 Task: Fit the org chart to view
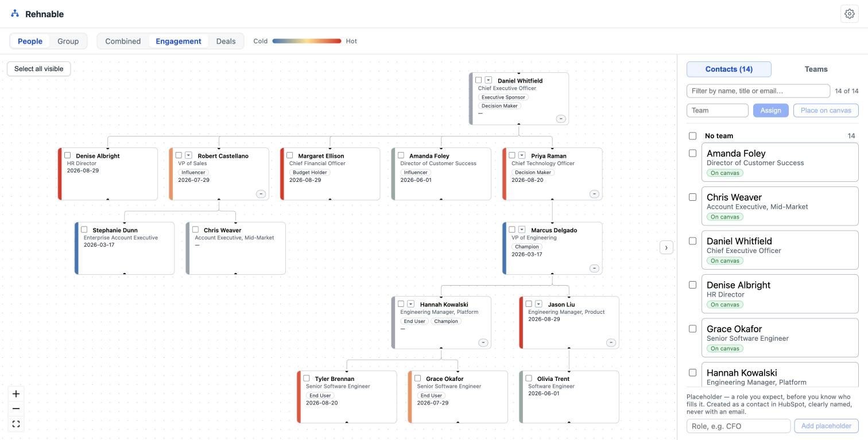coord(16,424)
